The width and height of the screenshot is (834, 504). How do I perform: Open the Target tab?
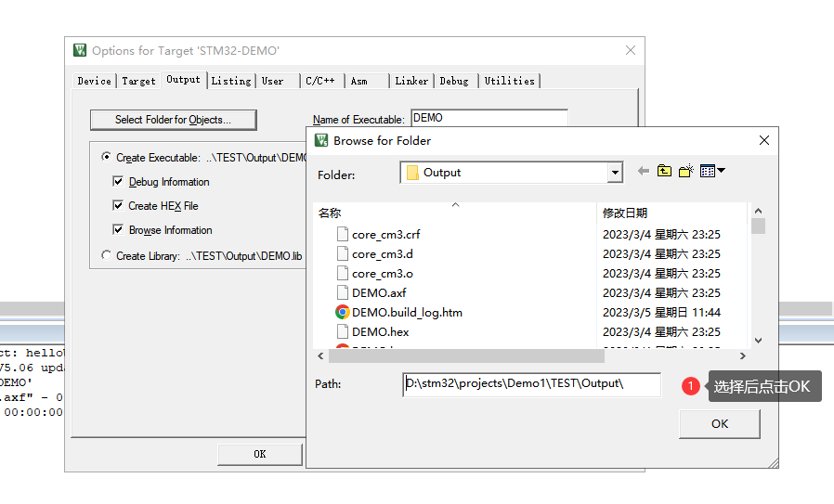pos(138,81)
